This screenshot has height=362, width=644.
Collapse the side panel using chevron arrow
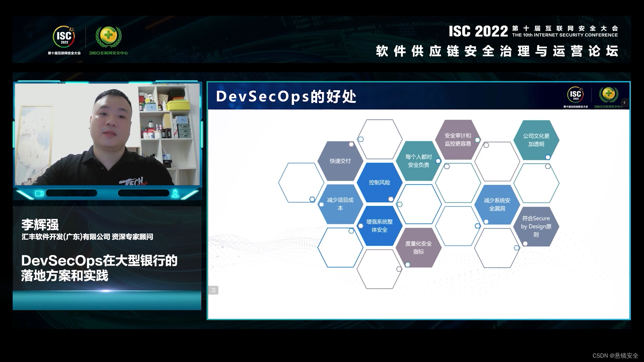(624, 103)
